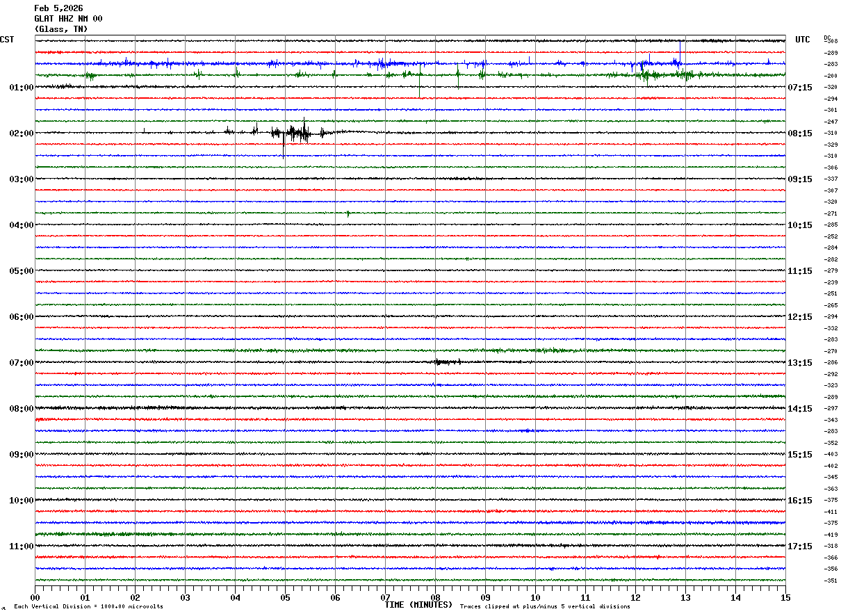Select the '09:00' CST time label
This screenshot has height=616, width=841.
tap(22, 455)
